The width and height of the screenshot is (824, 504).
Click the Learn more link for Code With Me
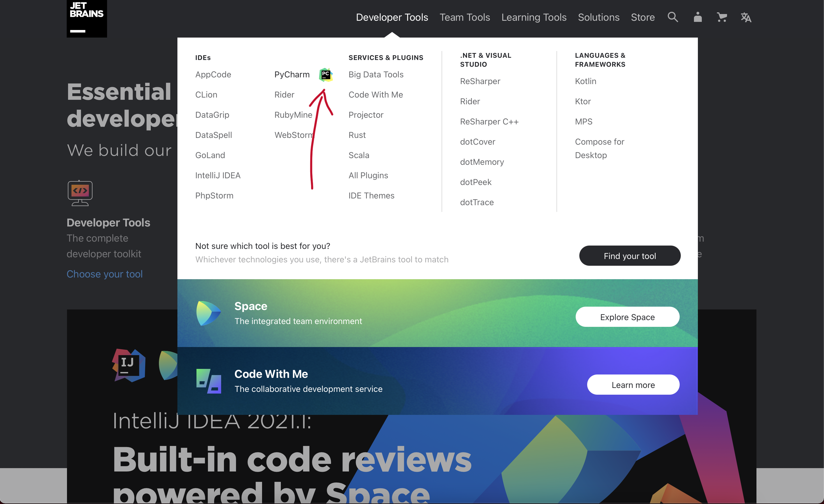[x=633, y=385]
